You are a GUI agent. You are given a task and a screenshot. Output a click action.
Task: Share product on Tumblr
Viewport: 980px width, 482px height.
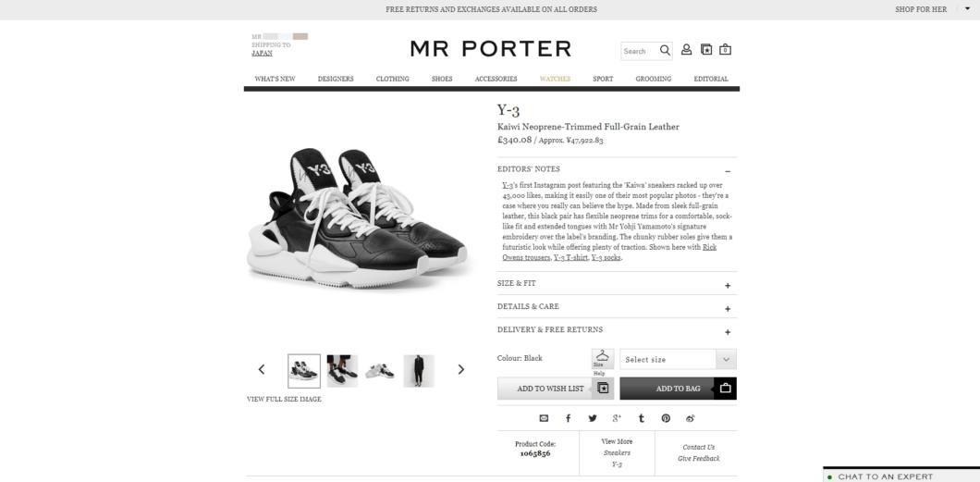(x=642, y=418)
